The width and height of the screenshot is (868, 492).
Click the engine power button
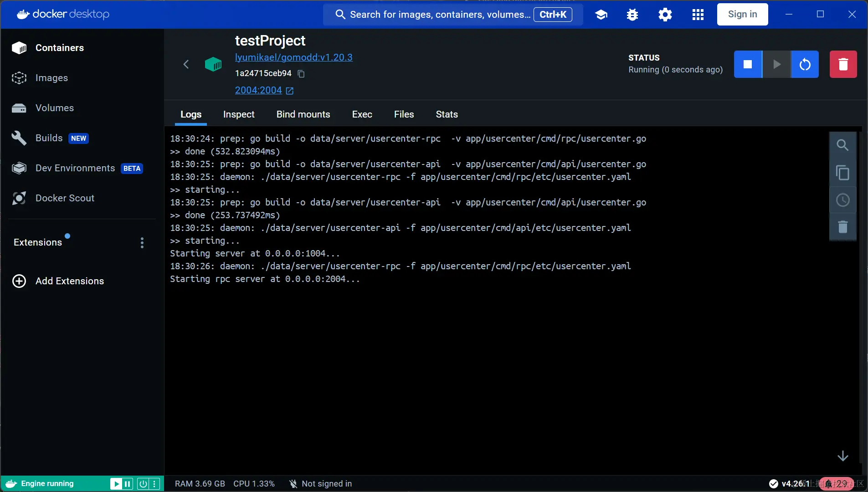point(143,484)
